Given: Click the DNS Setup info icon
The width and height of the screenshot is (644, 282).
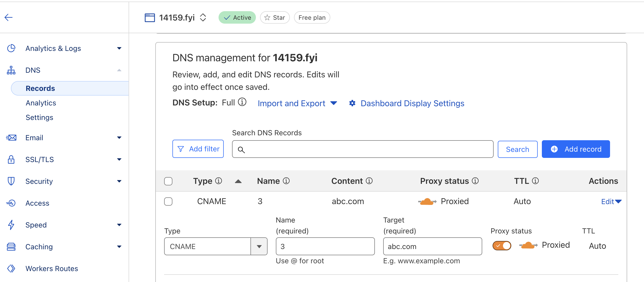Looking at the screenshot, I should [x=242, y=102].
